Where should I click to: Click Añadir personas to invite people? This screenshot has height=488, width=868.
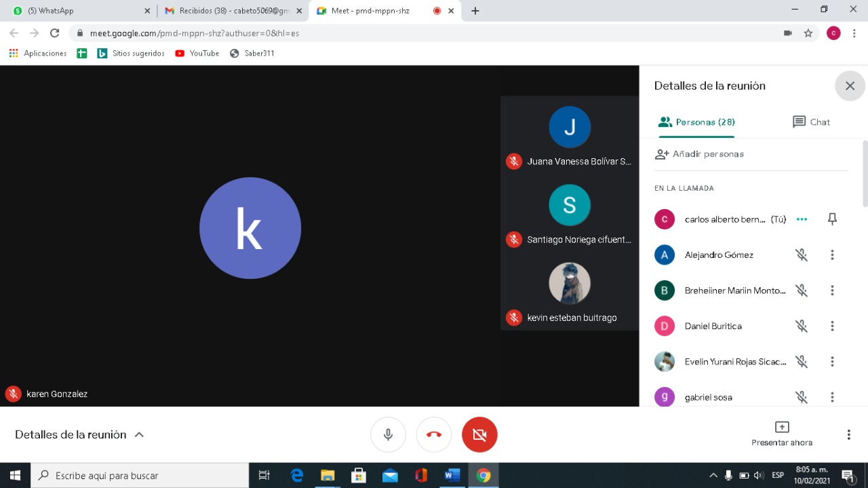(x=700, y=154)
